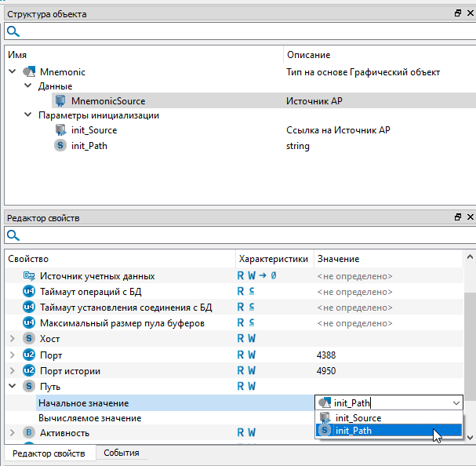Click the Активность boolean type icon

pos(29,433)
